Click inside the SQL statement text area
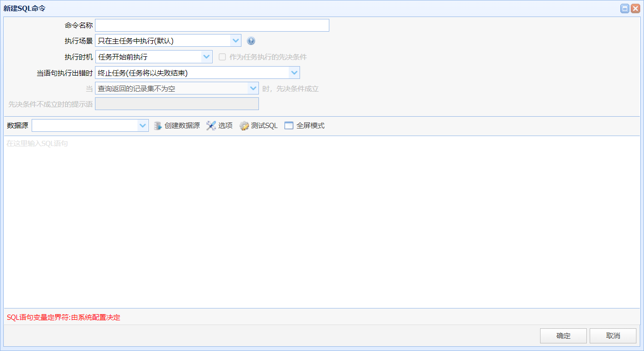This screenshot has width=644, height=351. click(322, 222)
